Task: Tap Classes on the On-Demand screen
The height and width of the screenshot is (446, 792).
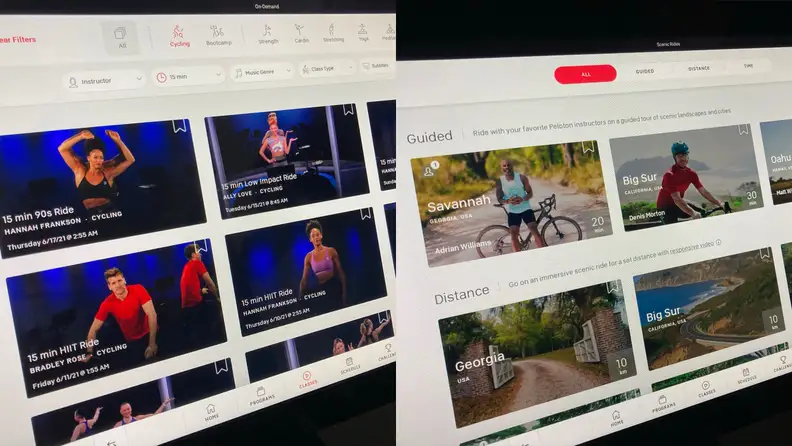Action: click(x=307, y=380)
